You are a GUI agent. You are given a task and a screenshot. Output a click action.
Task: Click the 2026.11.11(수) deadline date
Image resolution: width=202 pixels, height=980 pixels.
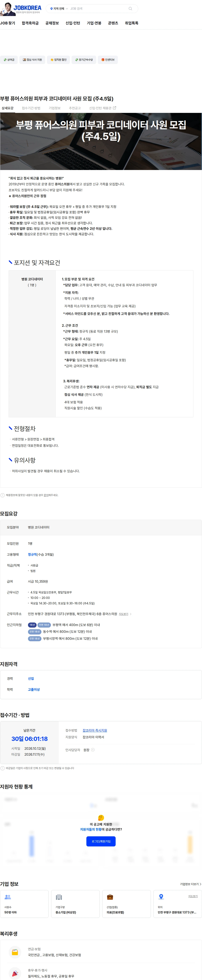(35, 754)
